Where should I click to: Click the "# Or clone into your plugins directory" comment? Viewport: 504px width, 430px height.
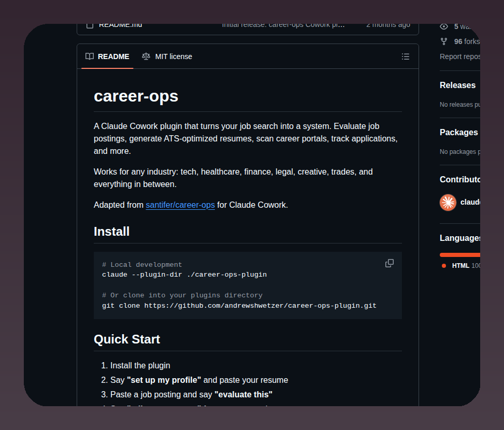pos(182,295)
